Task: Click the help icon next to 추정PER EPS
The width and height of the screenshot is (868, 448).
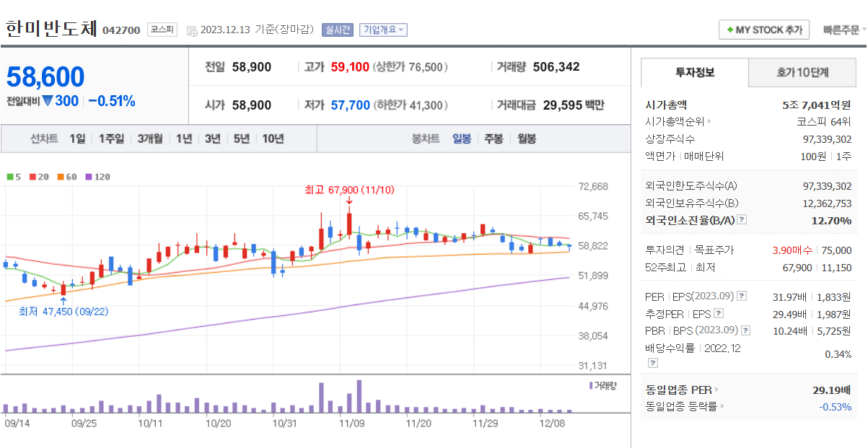Action: [x=718, y=314]
